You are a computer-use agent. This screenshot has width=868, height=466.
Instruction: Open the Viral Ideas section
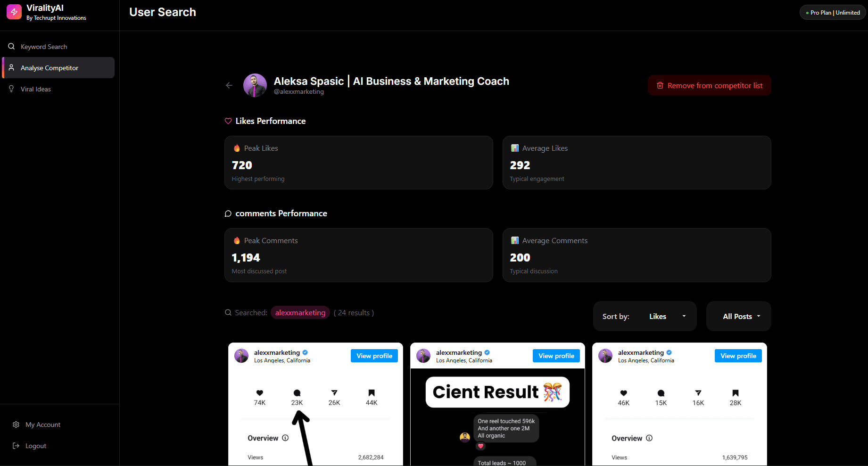click(x=36, y=89)
